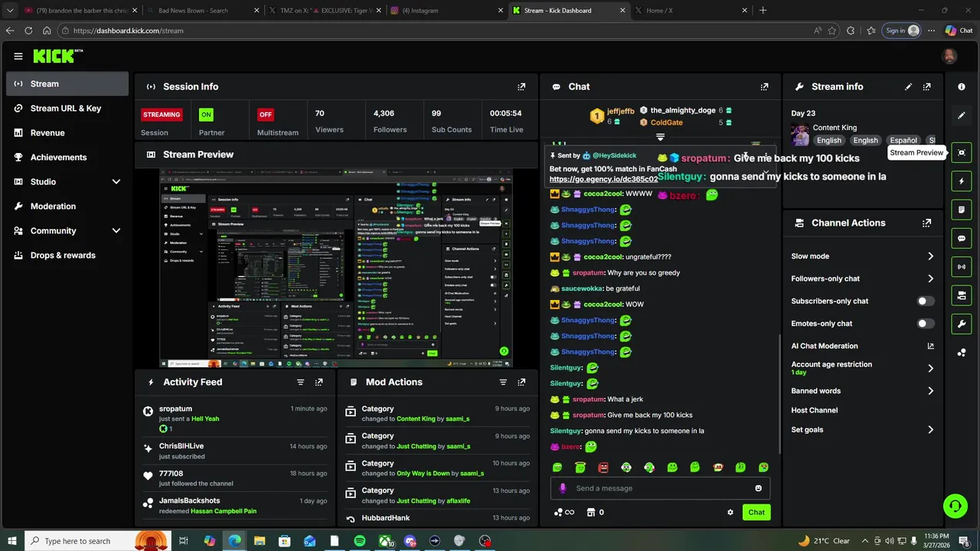Image resolution: width=980 pixels, height=551 pixels.
Task: Select Stream in the left sidebar
Action: click(x=67, y=83)
